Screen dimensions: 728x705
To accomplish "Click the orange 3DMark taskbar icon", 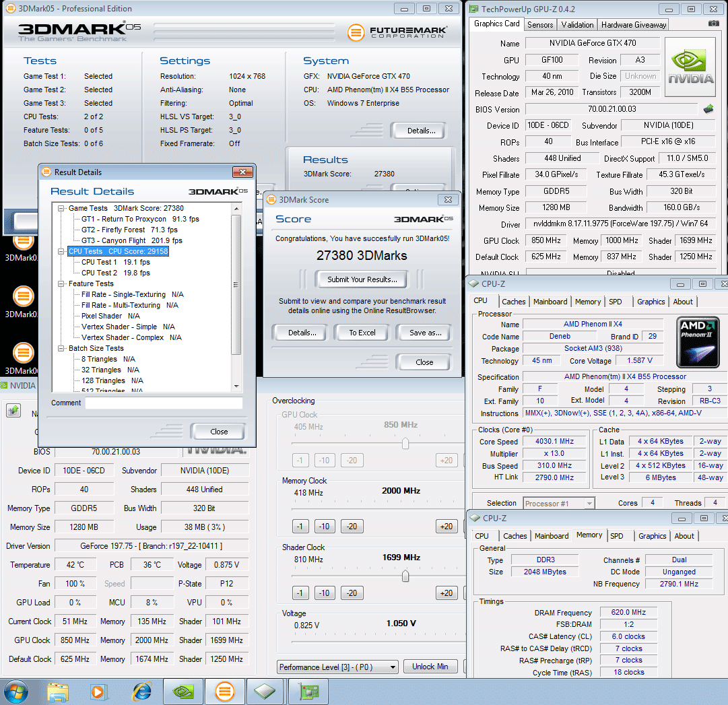I will [x=224, y=692].
